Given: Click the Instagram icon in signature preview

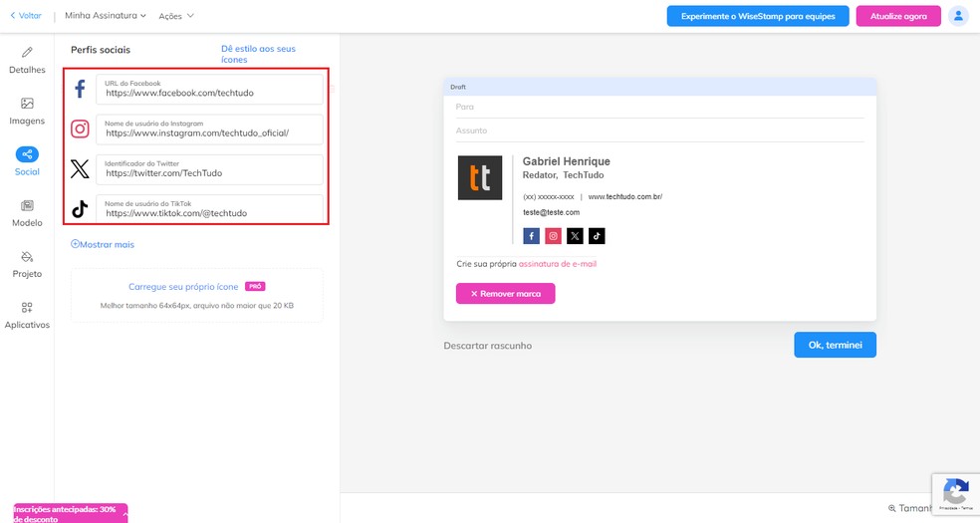Looking at the screenshot, I should (x=553, y=236).
